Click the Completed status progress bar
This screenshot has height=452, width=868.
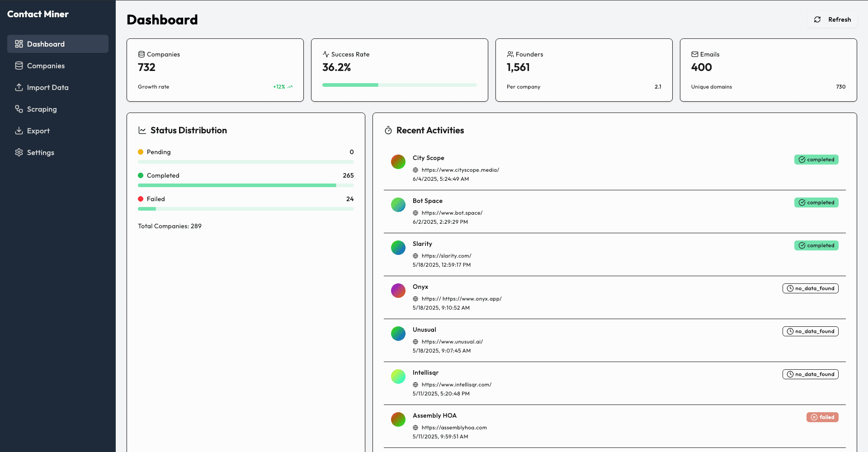click(x=246, y=185)
